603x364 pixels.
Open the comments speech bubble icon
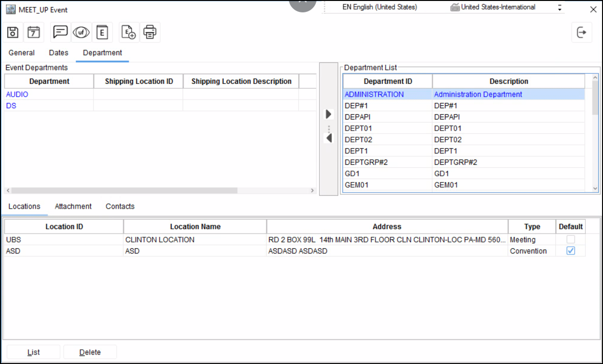pos(60,32)
